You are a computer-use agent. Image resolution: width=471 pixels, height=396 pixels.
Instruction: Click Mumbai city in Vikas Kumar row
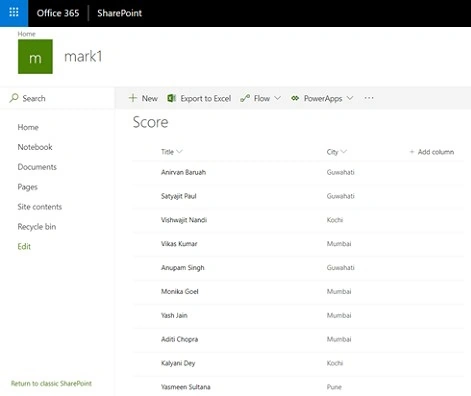coord(339,244)
